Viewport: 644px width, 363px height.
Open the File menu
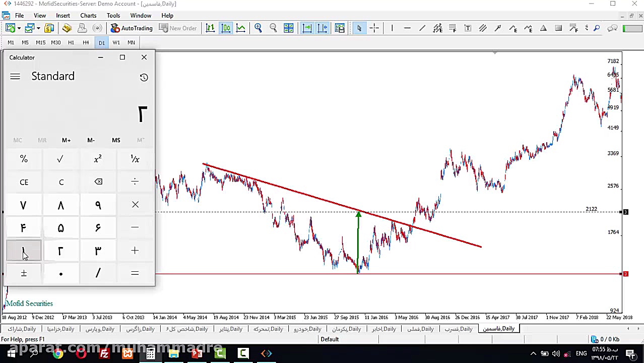(19, 16)
